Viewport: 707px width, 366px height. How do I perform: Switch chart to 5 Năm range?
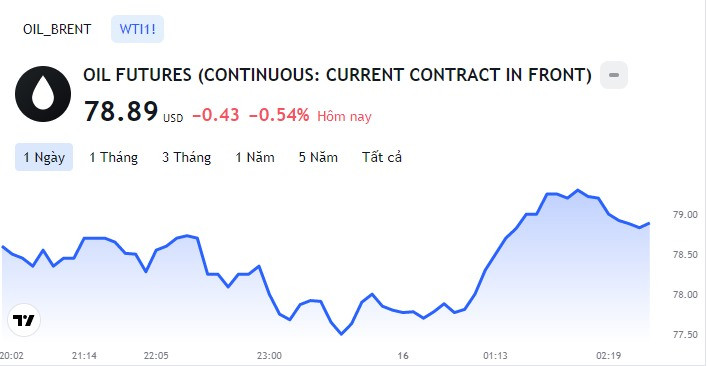point(318,157)
